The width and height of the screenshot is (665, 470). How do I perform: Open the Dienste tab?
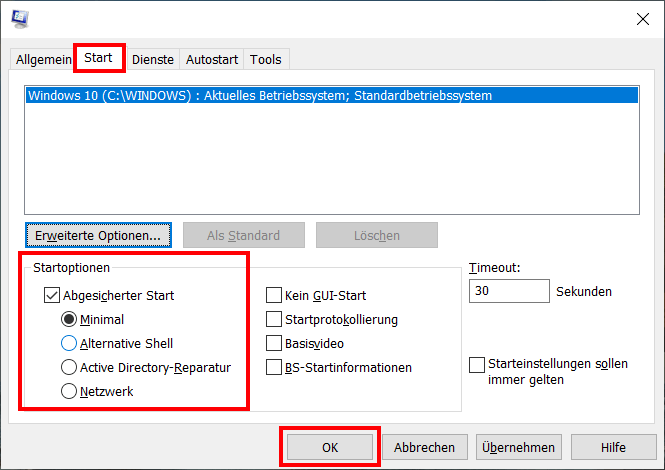click(153, 59)
